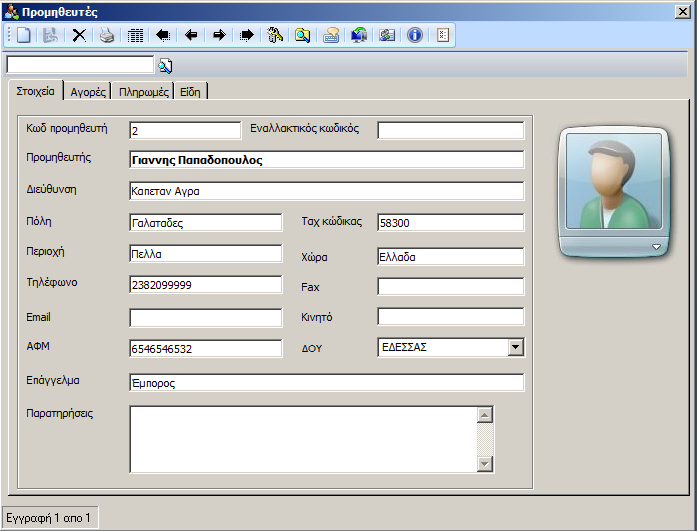Click the Παρατηρήσεις scrollbar down arrow

tap(485, 464)
